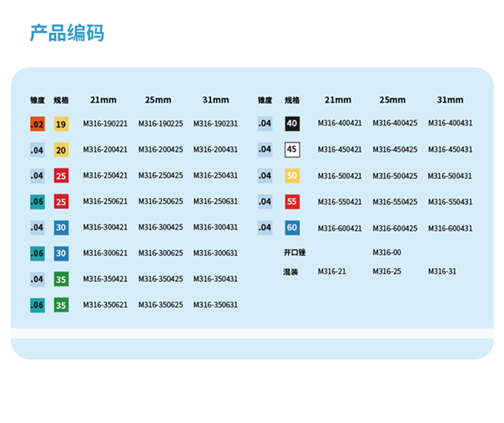Select the yellow 20 size badge

(x=61, y=151)
